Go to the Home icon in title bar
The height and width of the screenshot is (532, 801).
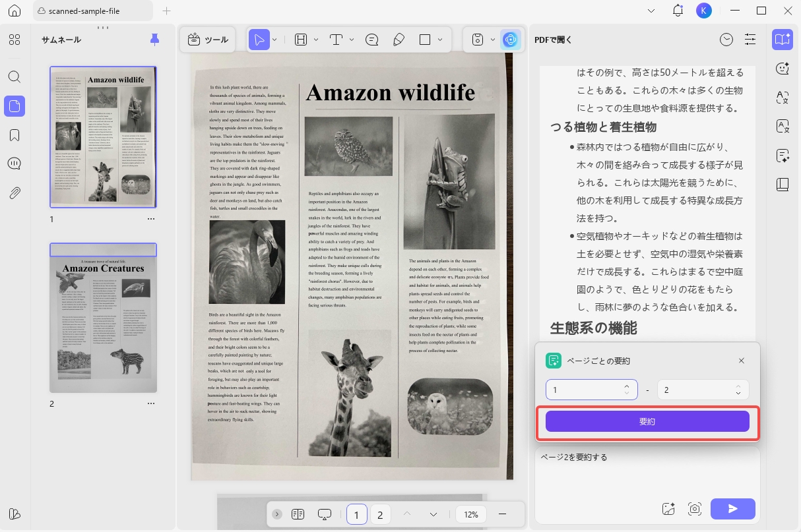15,11
